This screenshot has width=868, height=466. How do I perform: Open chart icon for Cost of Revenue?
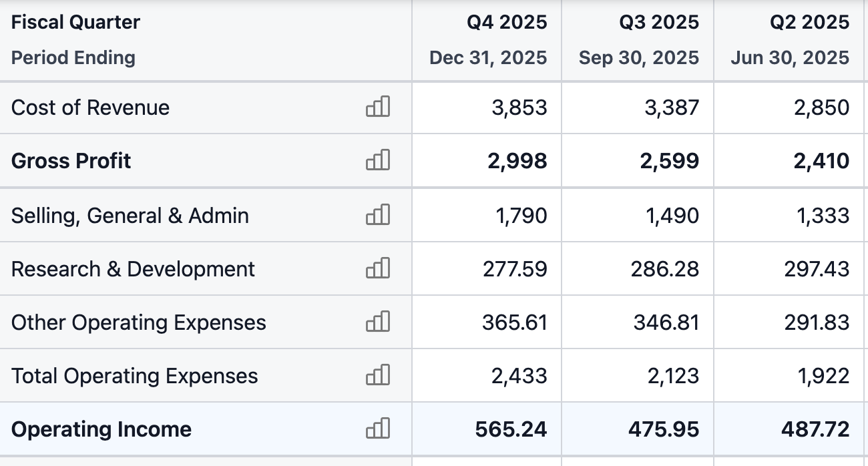coord(378,107)
